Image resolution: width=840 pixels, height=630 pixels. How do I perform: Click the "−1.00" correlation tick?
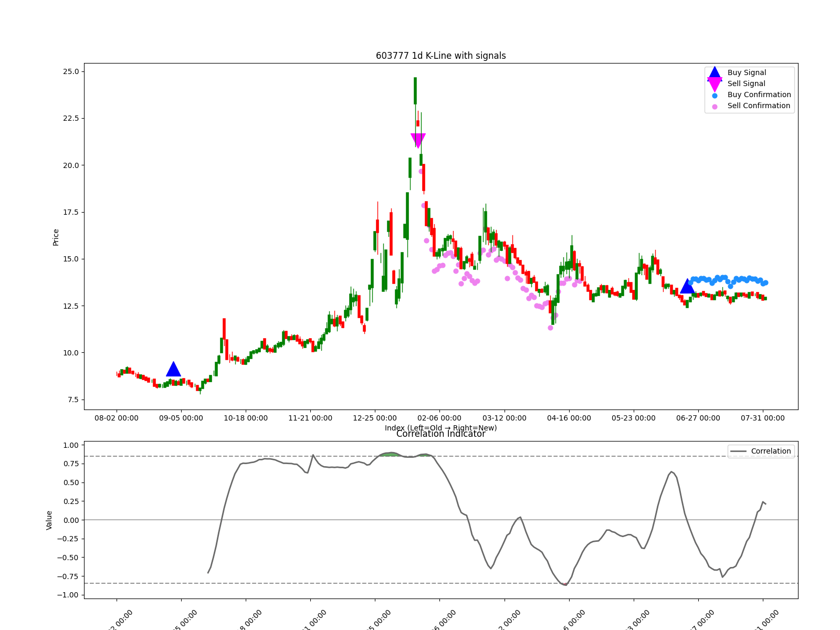[68, 595]
